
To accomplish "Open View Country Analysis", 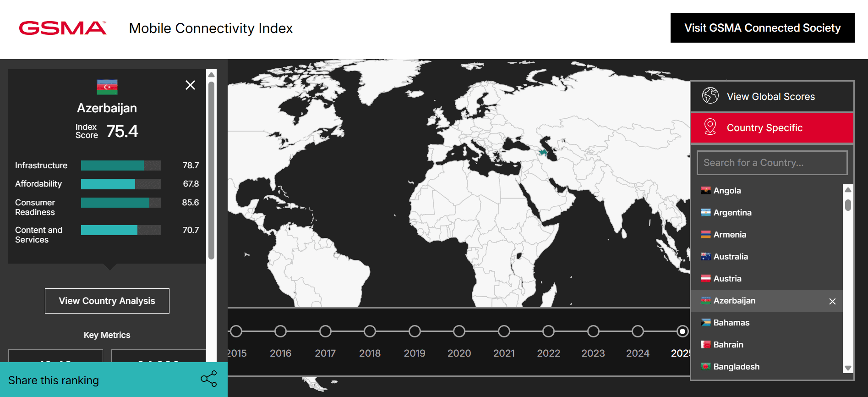I will point(107,301).
